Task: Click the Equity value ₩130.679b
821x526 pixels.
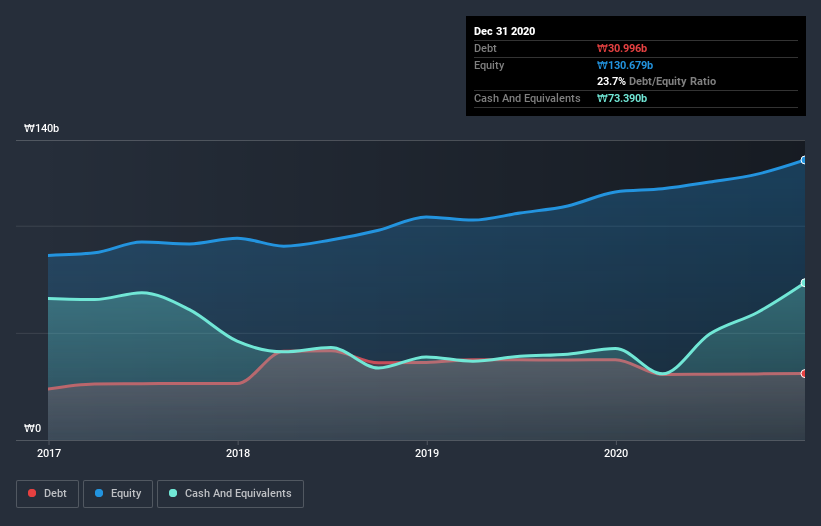Action: pyautogui.click(x=625, y=65)
